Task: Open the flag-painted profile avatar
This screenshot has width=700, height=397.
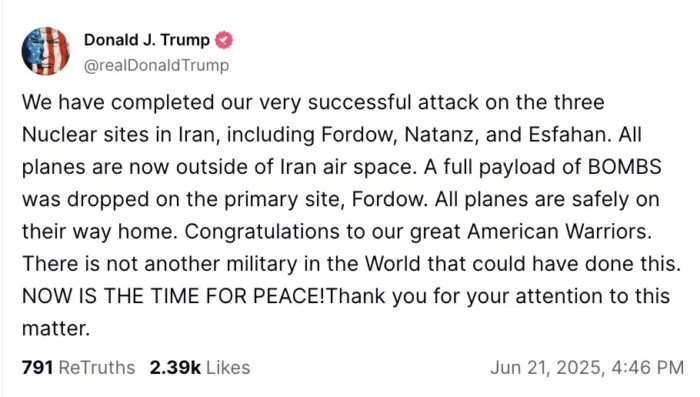Action: click(46, 51)
